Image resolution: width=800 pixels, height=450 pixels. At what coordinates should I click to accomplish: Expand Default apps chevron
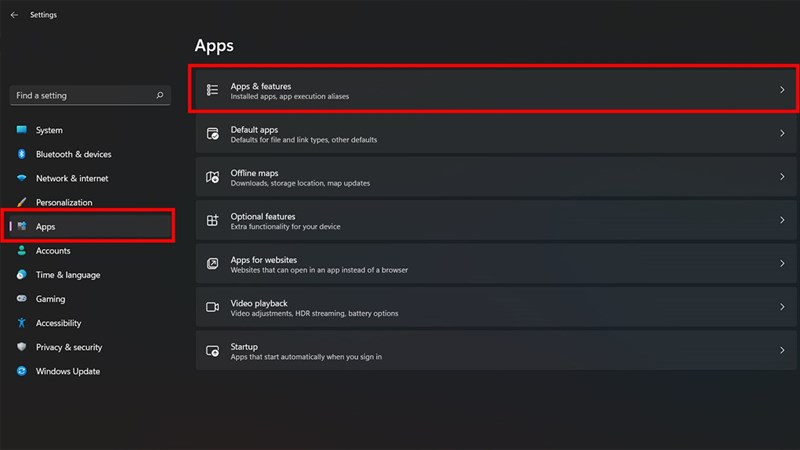[782, 133]
